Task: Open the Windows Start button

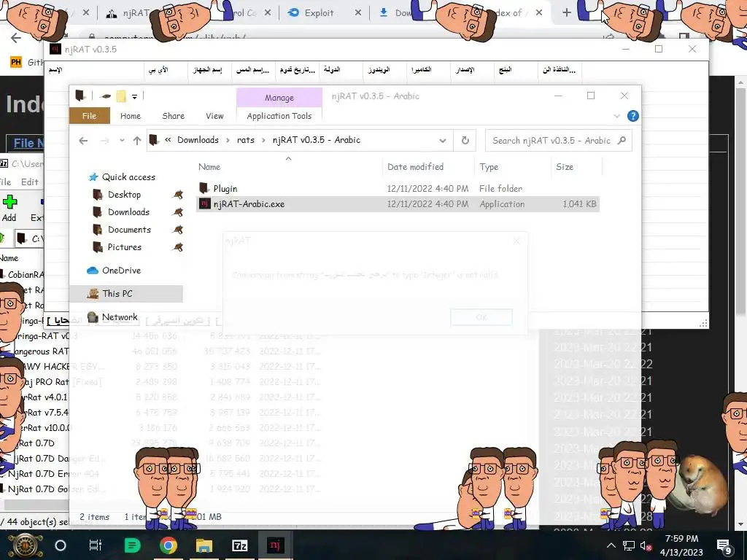Action: pyautogui.click(x=25, y=545)
